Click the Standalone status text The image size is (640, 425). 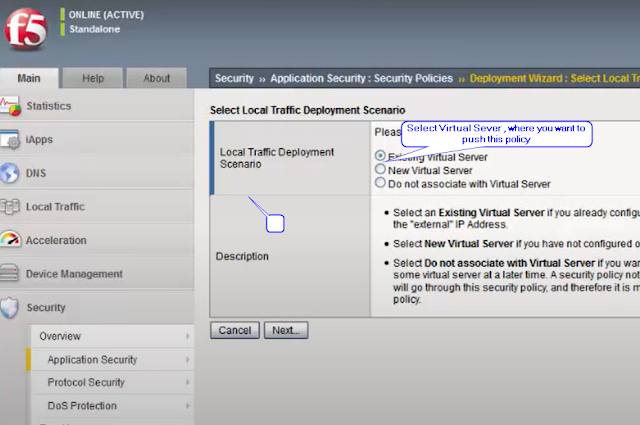(94, 29)
